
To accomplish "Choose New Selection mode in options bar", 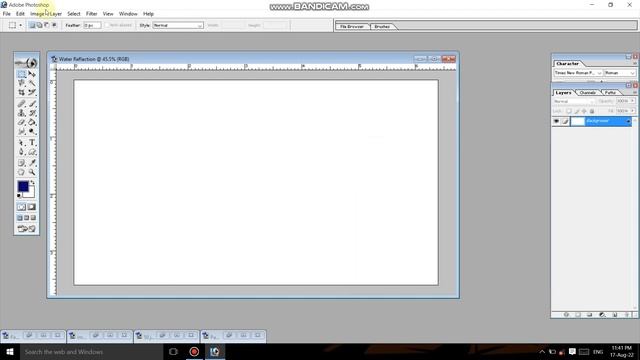I will 32,25.
